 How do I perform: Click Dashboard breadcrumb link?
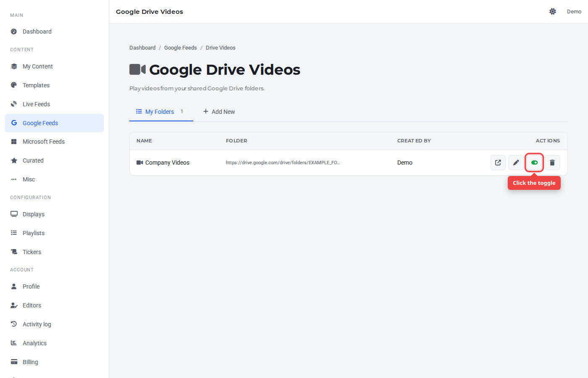142,48
